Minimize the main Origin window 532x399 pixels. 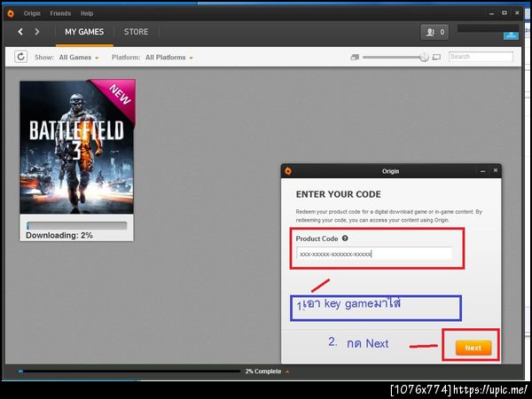click(492, 13)
